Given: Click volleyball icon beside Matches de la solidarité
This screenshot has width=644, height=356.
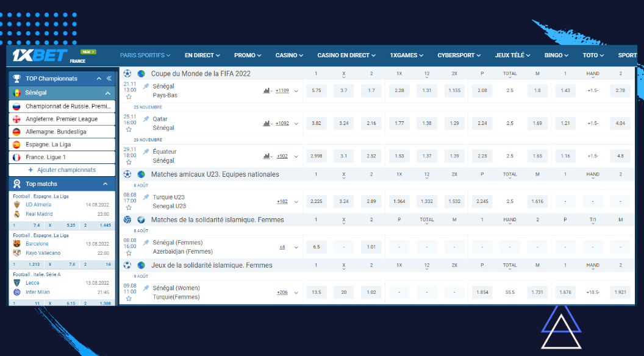Looking at the screenshot, I should [x=127, y=219].
